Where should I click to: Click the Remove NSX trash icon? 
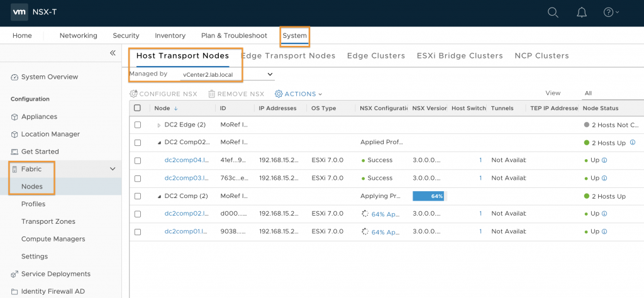211,94
